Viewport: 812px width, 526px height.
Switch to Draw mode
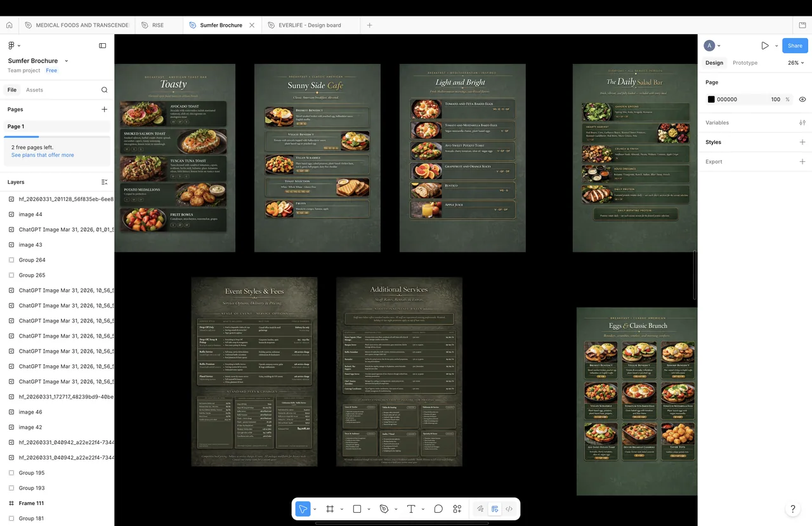click(481, 509)
